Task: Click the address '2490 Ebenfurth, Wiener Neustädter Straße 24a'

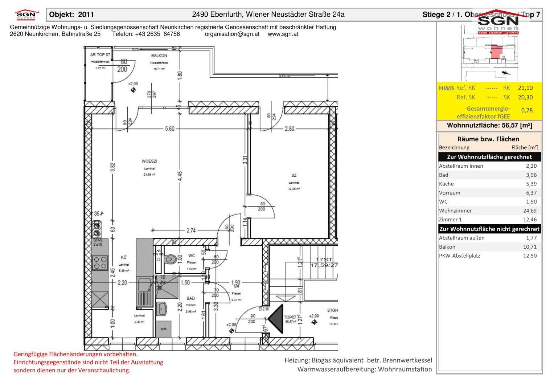Action: pos(268,15)
